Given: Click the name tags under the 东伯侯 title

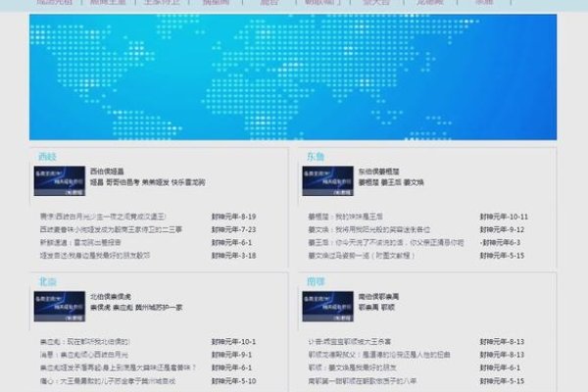Looking at the screenshot, I should tap(391, 182).
